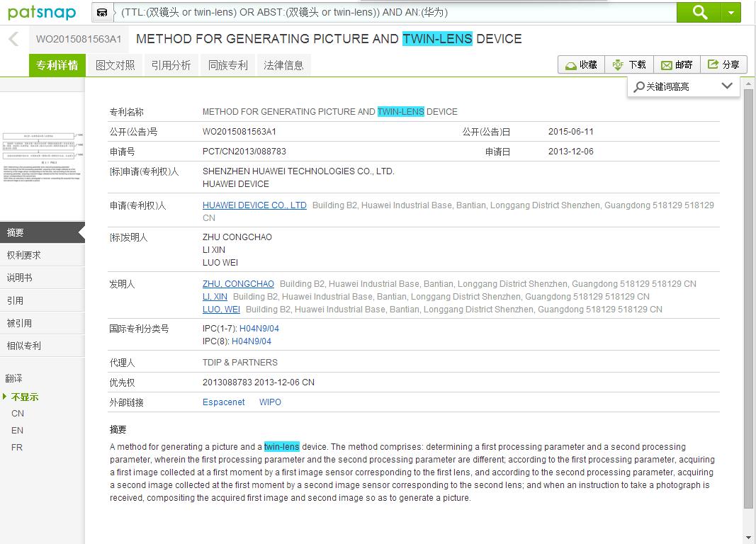Click the green search magnifier button
This screenshot has width=756, height=544.
699,12
